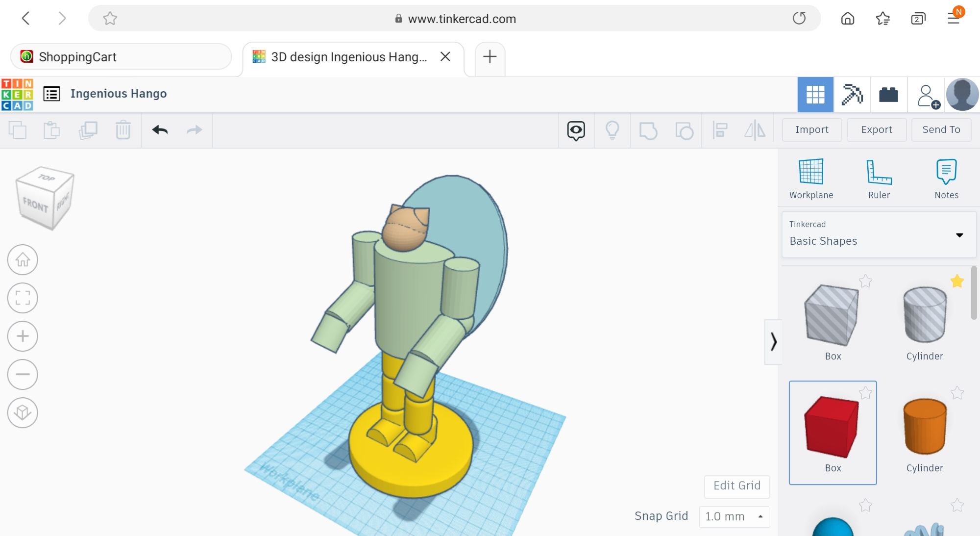
Task: Switch to Bricks mode icon
Action: point(888,95)
